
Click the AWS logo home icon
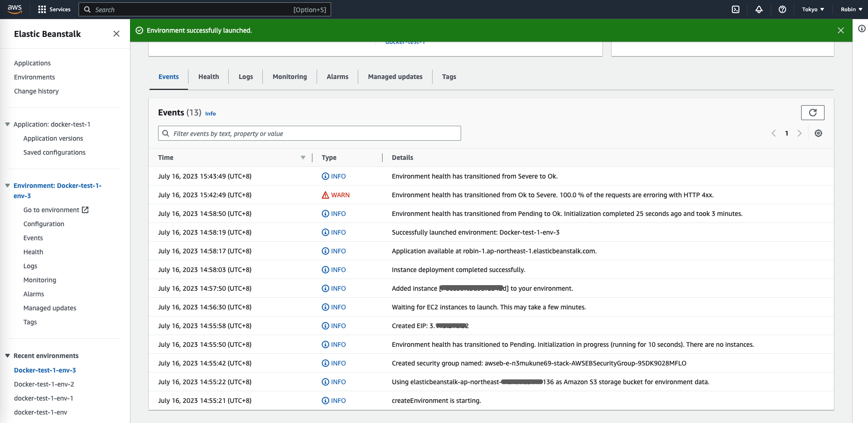click(x=15, y=9)
